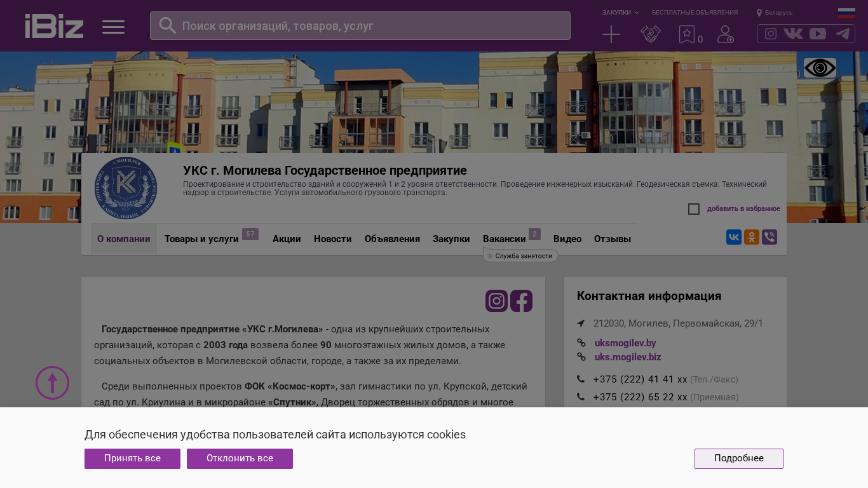This screenshot has height=488, width=868.
Task: Open iBiz Instagram from header
Action: click(771, 34)
